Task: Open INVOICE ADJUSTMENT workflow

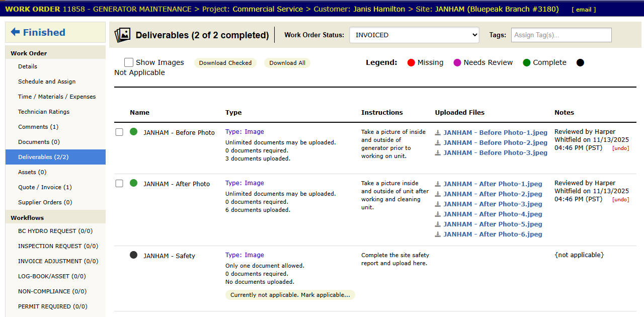Action: 55,261
